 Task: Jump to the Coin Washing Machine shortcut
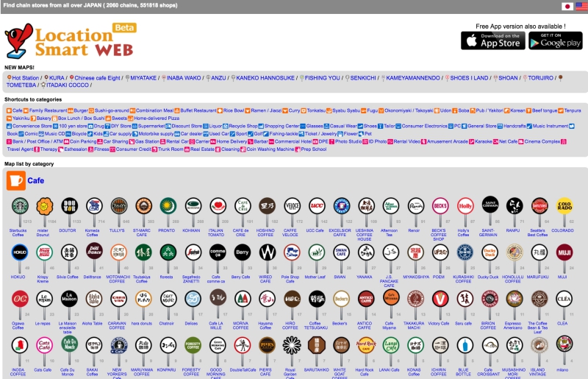270,149
